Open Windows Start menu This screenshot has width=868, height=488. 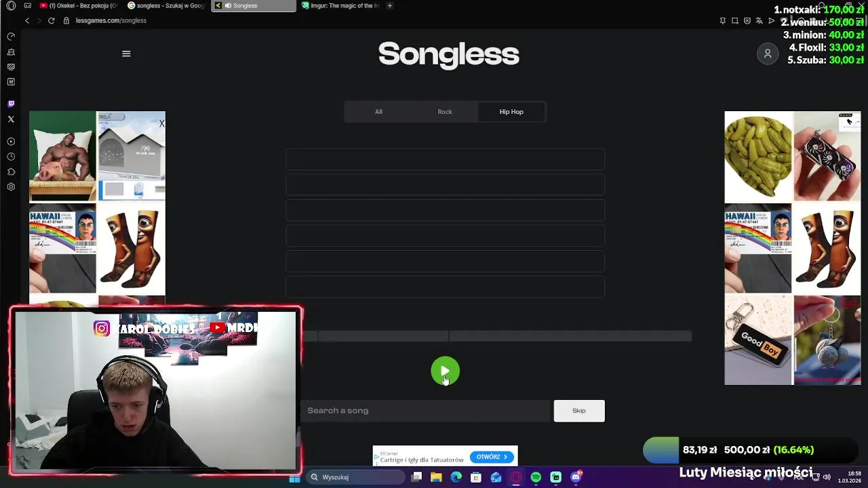click(294, 477)
